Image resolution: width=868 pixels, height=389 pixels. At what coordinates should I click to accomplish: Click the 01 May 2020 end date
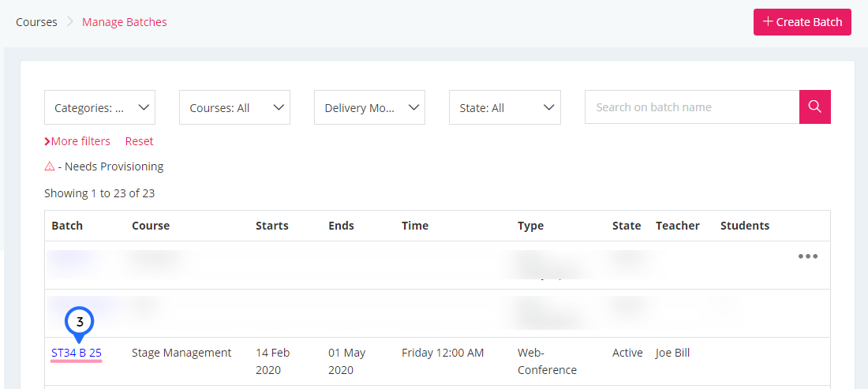click(347, 361)
